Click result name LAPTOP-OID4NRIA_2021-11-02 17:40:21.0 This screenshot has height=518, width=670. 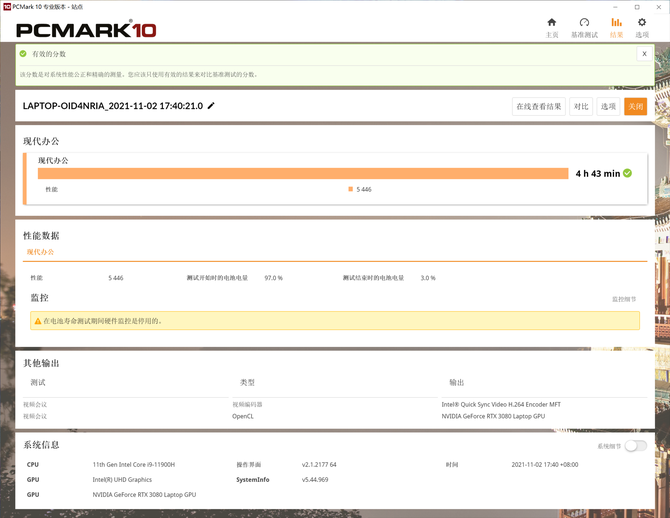(x=113, y=106)
